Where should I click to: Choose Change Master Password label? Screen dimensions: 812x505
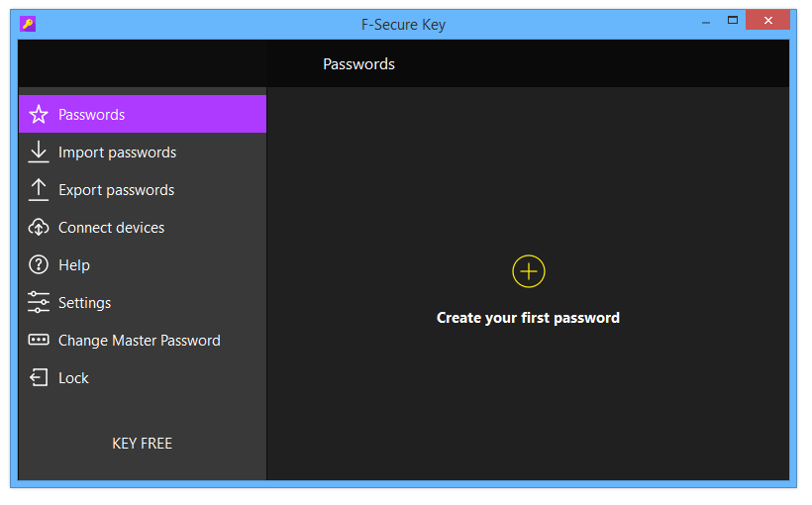click(x=140, y=341)
